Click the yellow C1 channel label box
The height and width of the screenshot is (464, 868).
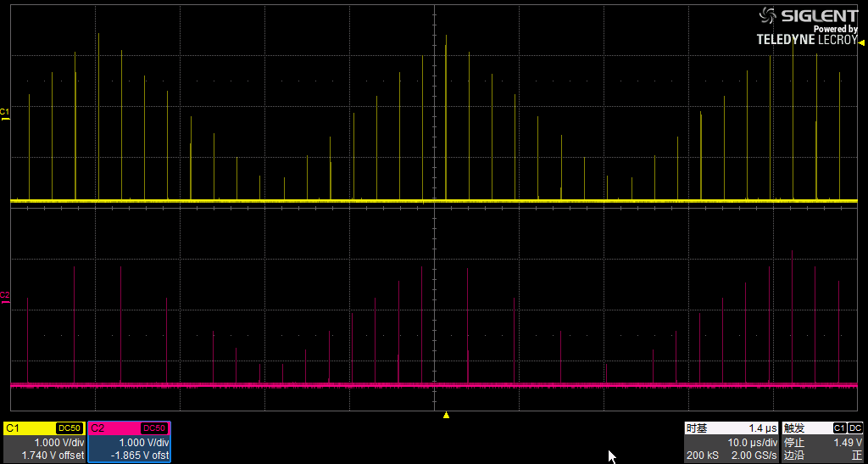(14, 428)
